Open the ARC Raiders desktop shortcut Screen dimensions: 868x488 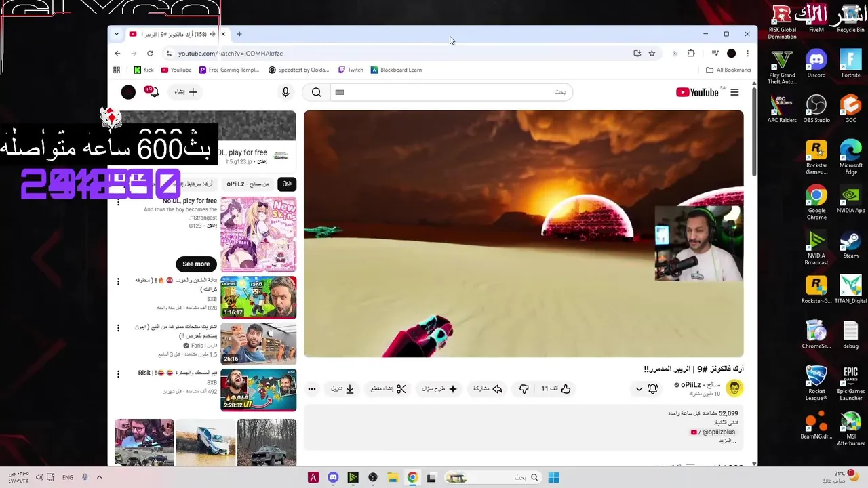click(782, 109)
